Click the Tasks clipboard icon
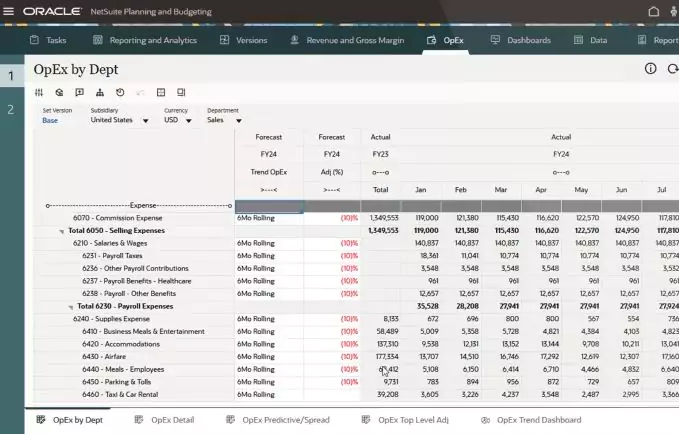The width and height of the screenshot is (679, 434). (x=34, y=40)
